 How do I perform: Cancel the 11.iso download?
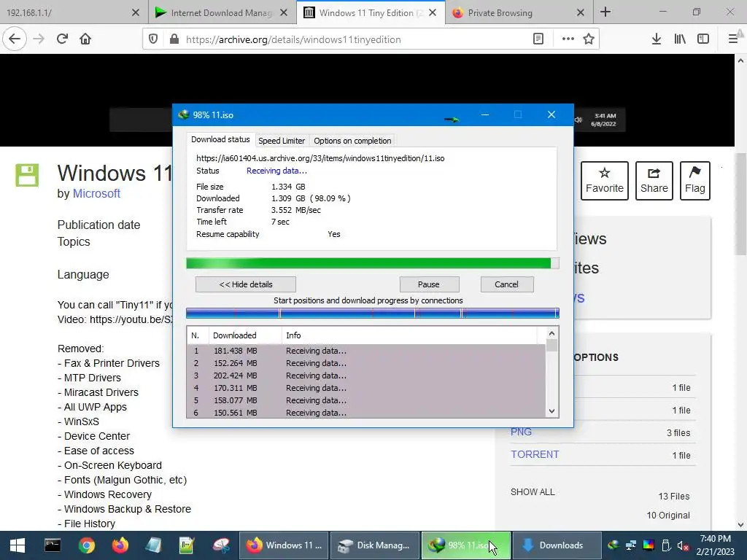[506, 284]
